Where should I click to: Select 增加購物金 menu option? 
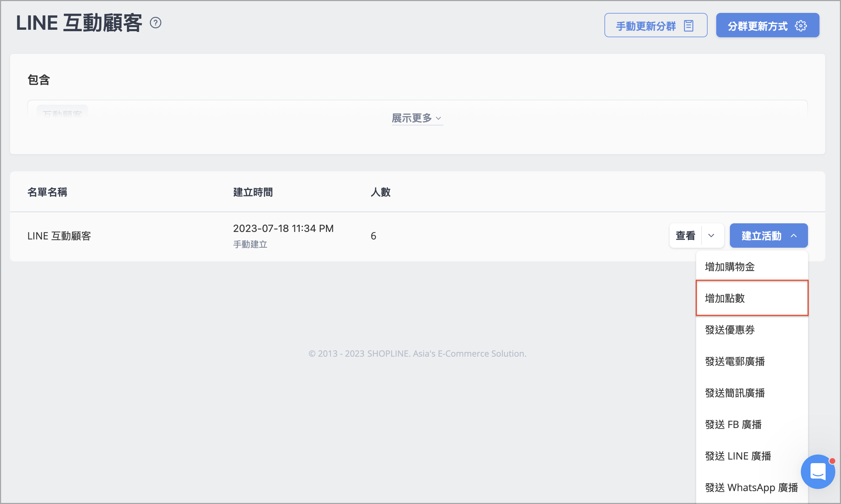[x=752, y=267]
